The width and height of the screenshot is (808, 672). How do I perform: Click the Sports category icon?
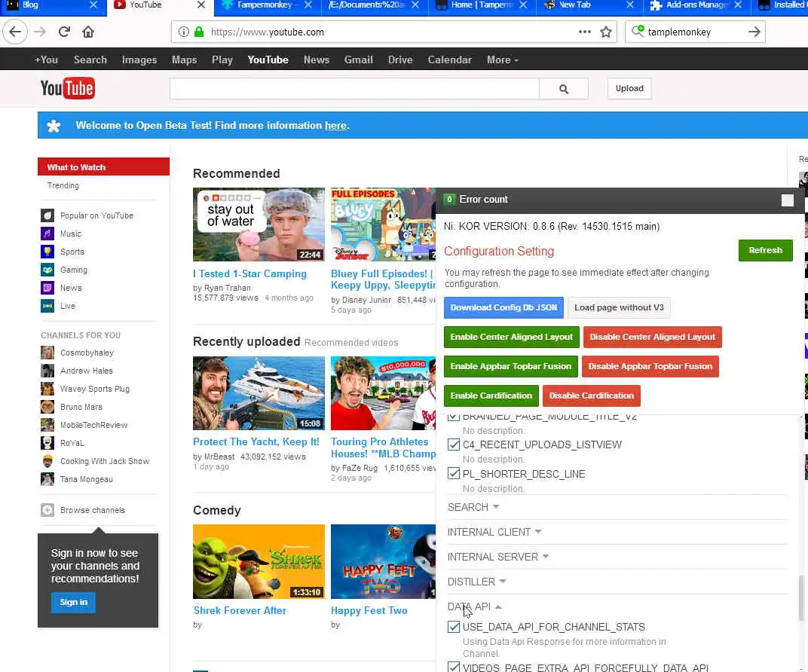[47, 252]
